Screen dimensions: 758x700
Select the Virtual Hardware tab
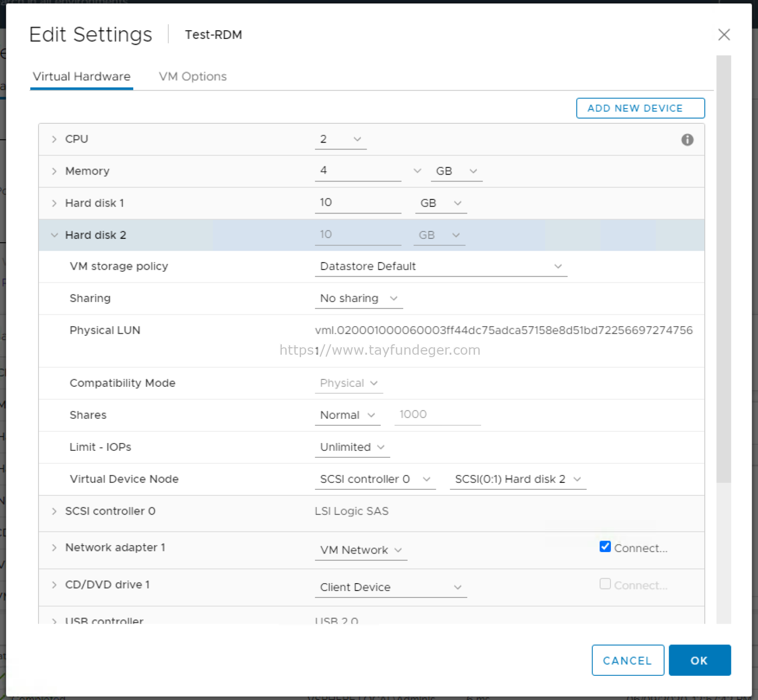(x=81, y=76)
